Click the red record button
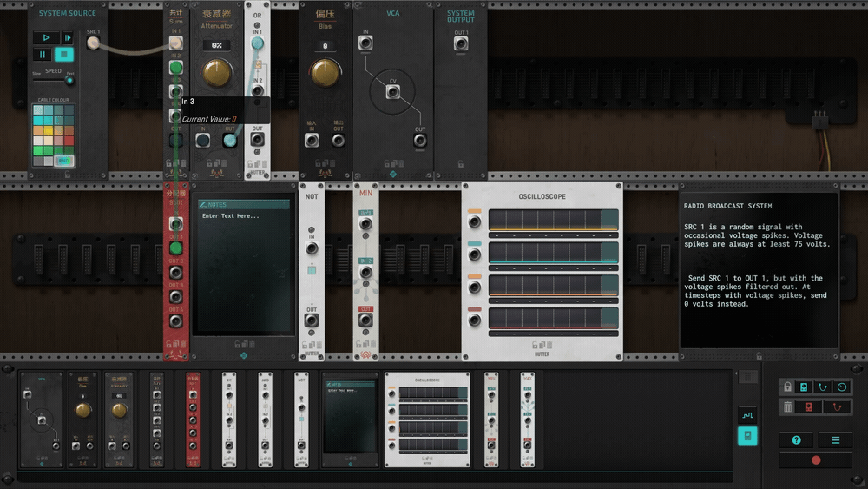This screenshot has height=489, width=868. coord(816,460)
